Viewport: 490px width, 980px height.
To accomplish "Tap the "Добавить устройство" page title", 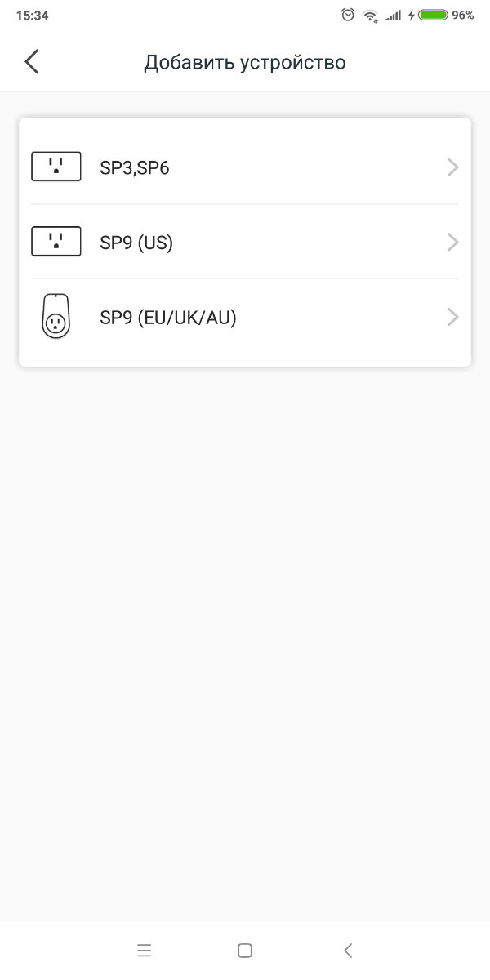I will click(x=245, y=62).
